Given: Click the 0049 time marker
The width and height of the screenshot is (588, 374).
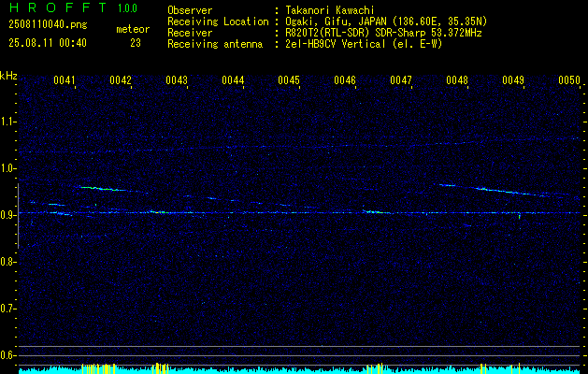Looking at the screenshot, I should tap(513, 80).
